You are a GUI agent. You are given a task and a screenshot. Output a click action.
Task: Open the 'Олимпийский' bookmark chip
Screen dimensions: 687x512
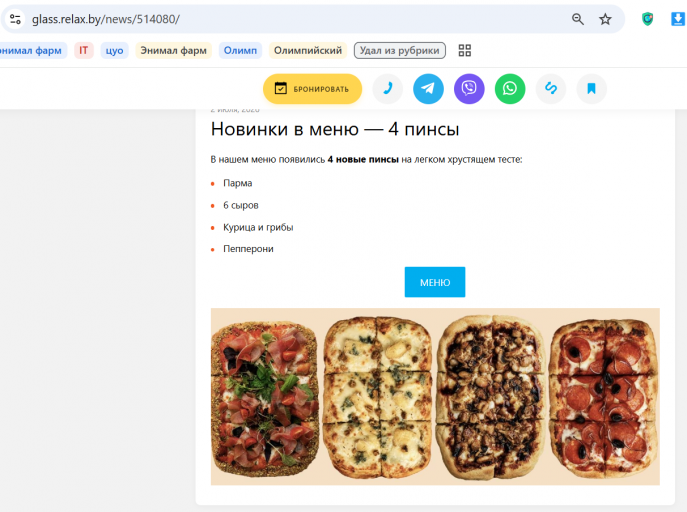coord(308,50)
